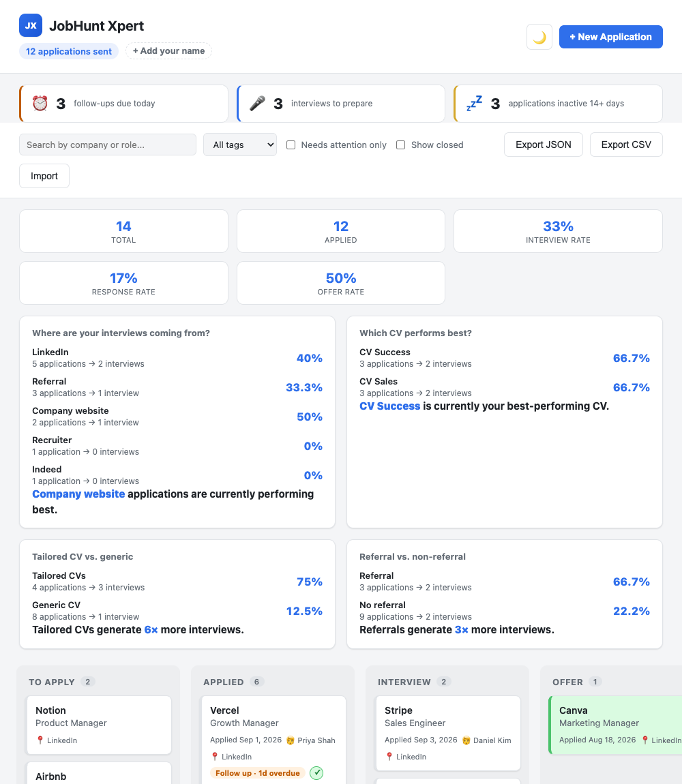This screenshot has height=784, width=682.
Task: Click the 12 applications sent badge
Action: (69, 52)
